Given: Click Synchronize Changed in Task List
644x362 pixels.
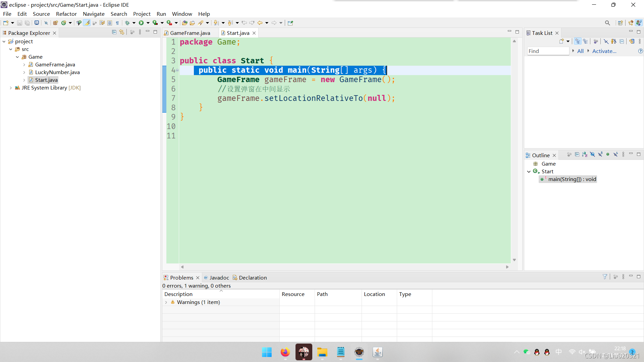Looking at the screenshot, I should click(x=632, y=41).
